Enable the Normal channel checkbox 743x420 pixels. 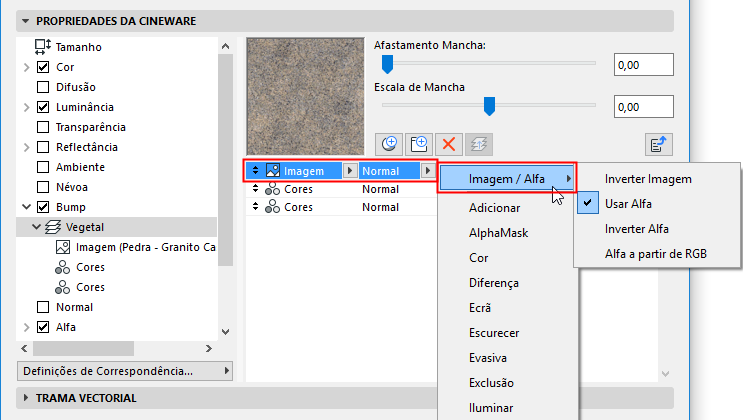click(x=43, y=307)
